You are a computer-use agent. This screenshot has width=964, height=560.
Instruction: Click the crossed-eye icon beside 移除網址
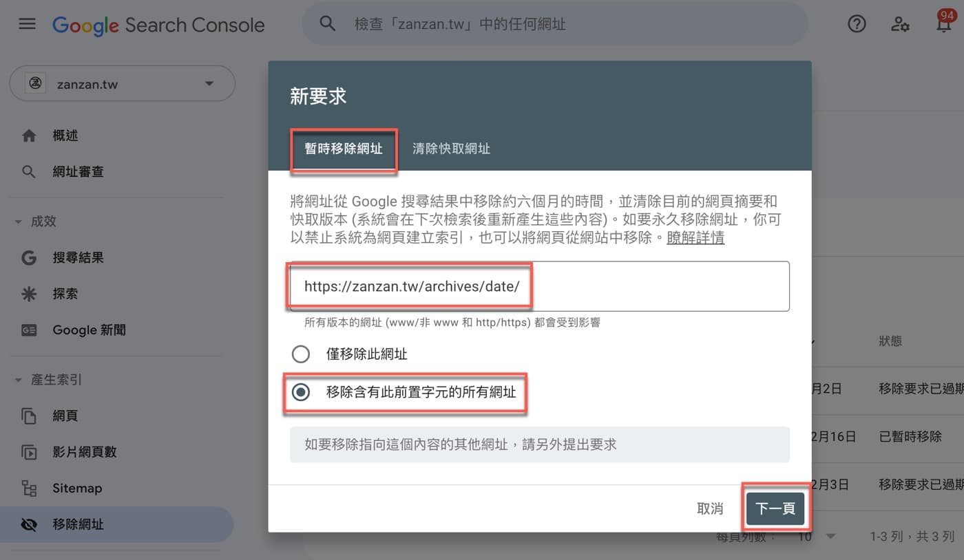coord(29,524)
